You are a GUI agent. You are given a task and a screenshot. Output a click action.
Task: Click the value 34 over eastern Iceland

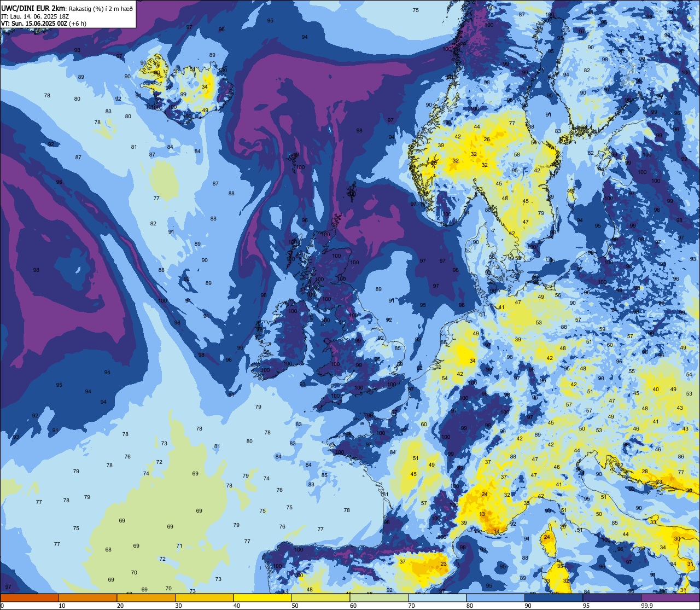205,86
